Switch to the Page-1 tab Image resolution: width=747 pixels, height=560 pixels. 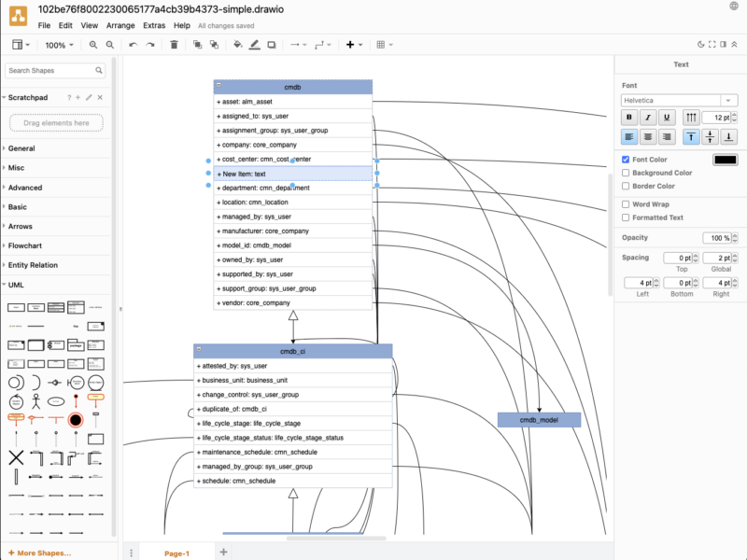[x=176, y=553]
